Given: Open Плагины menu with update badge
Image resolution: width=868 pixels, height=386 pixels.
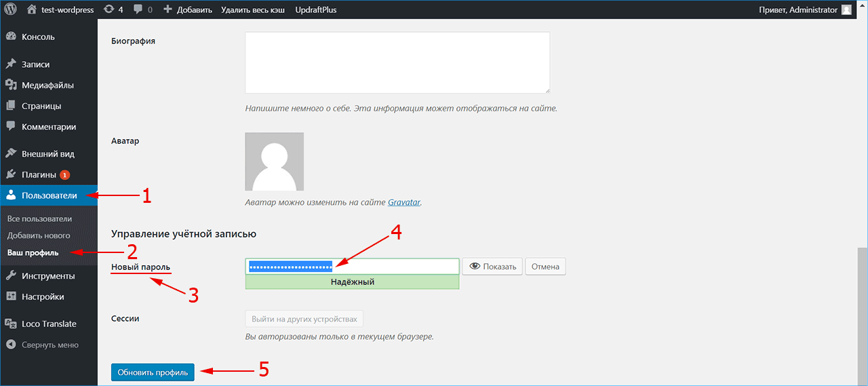Looking at the screenshot, I should click(x=39, y=174).
